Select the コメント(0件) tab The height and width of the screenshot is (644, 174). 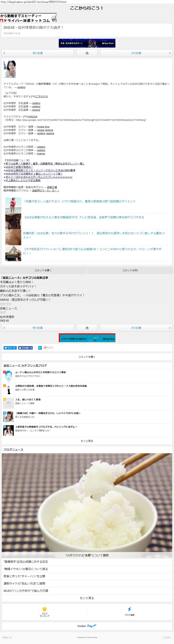point(130,270)
